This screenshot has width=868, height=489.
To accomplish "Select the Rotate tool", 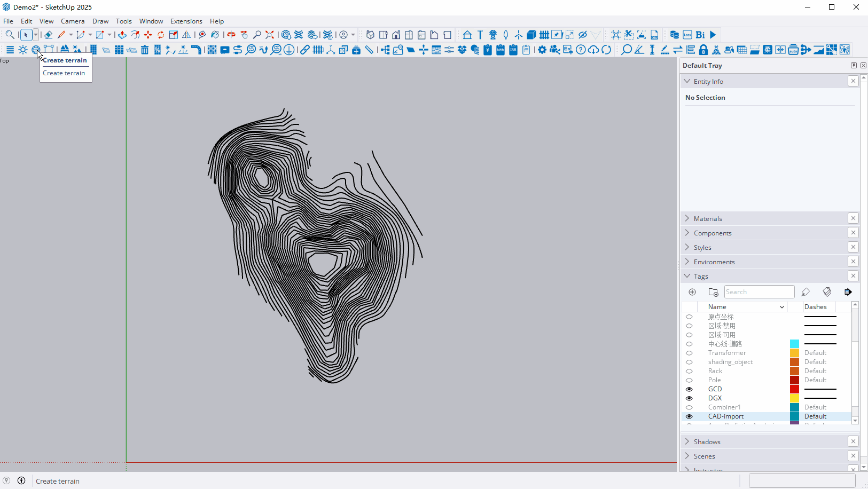I will click(161, 35).
